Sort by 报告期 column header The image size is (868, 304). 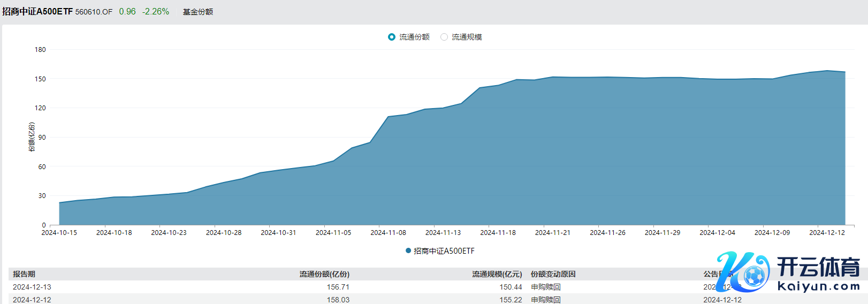24,274
